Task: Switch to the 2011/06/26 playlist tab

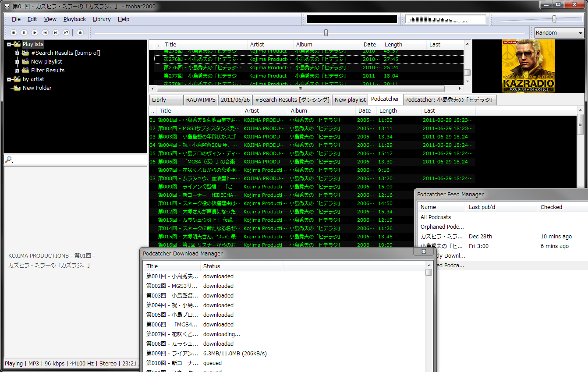Action: [x=235, y=100]
